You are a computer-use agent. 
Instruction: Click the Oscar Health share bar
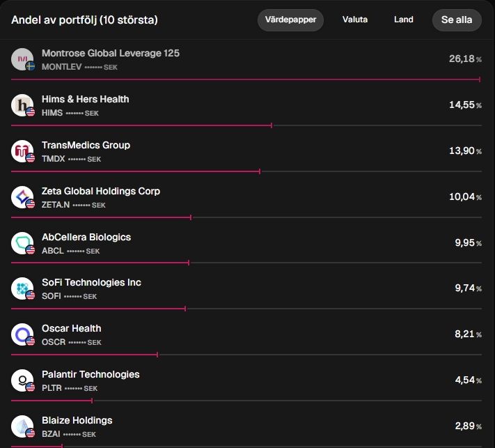(246, 355)
